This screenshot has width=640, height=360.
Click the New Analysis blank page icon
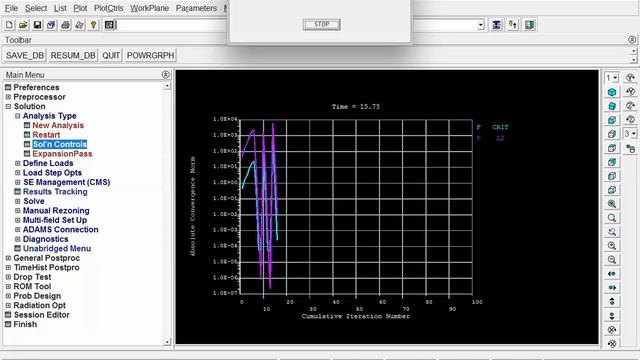click(9, 25)
